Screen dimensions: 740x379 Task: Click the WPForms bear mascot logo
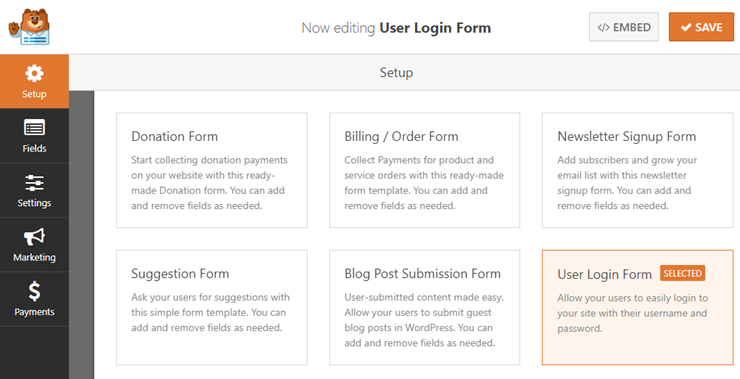(29, 27)
